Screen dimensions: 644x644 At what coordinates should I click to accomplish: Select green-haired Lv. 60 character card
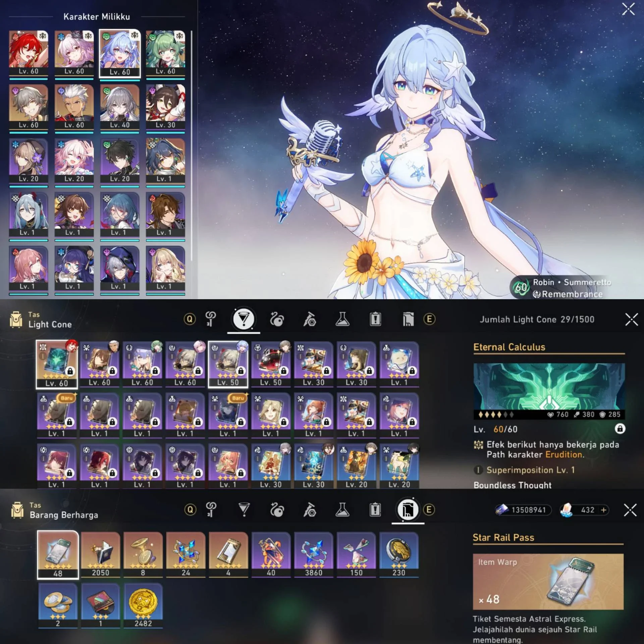pos(165,53)
